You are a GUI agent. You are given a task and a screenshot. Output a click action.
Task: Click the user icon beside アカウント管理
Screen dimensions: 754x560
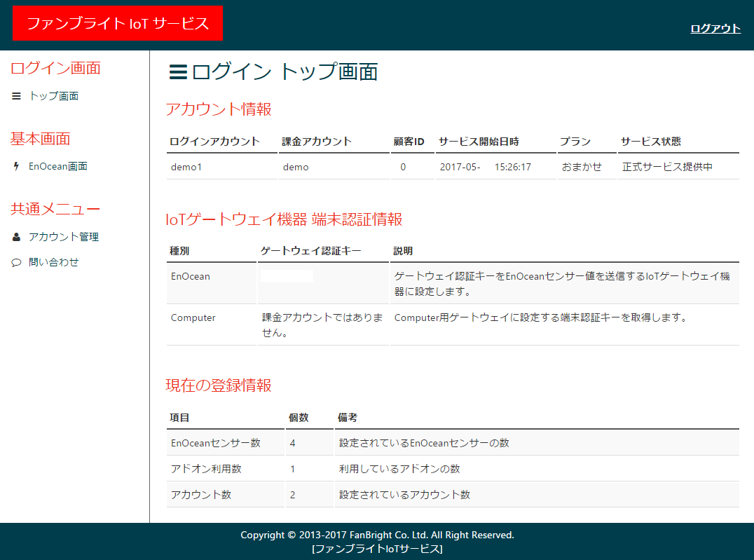(x=16, y=237)
